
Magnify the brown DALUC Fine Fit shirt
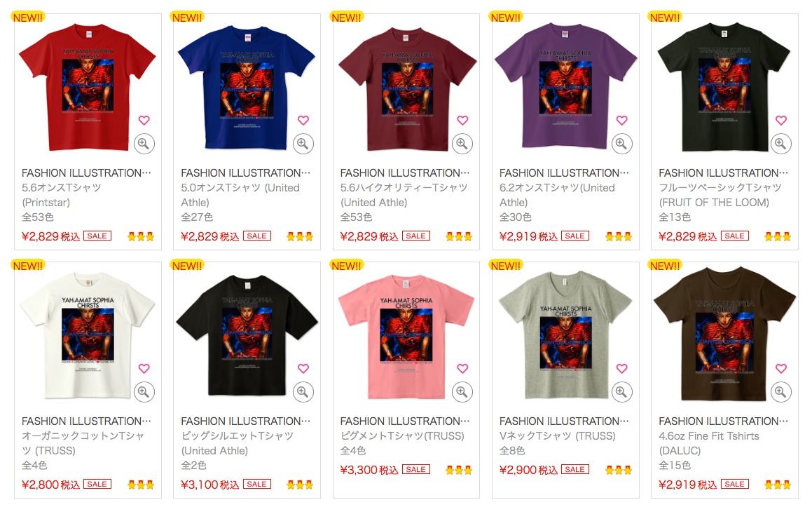[780, 392]
